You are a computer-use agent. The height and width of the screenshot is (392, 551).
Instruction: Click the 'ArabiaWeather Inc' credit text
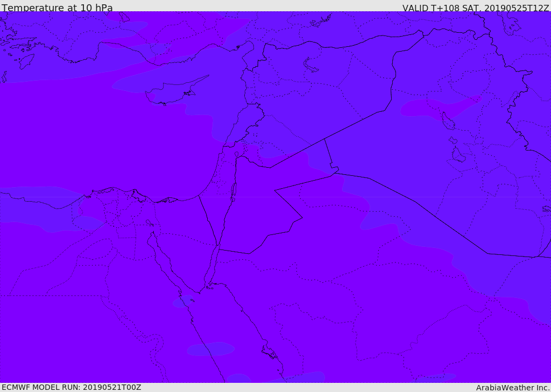[512, 388]
